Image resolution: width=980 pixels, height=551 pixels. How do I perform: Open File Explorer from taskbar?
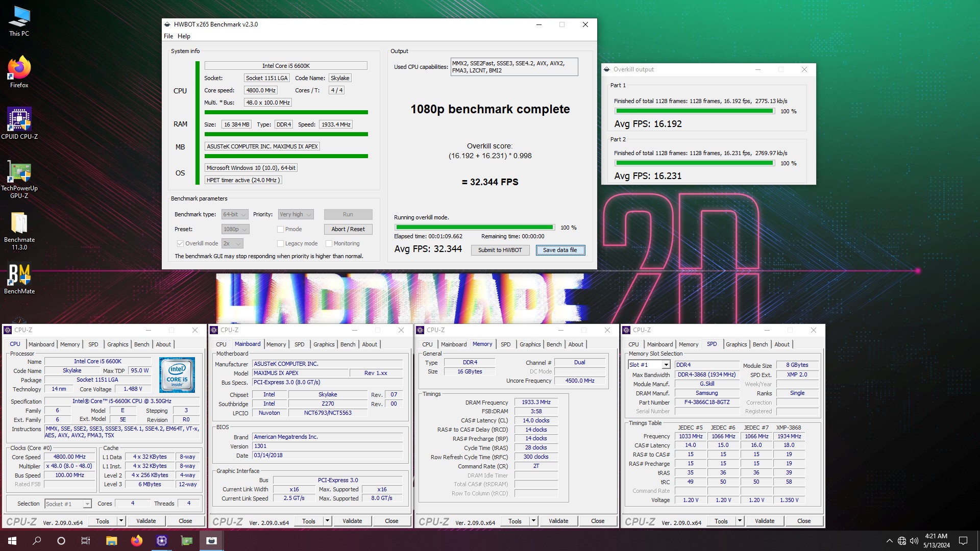coord(111,541)
